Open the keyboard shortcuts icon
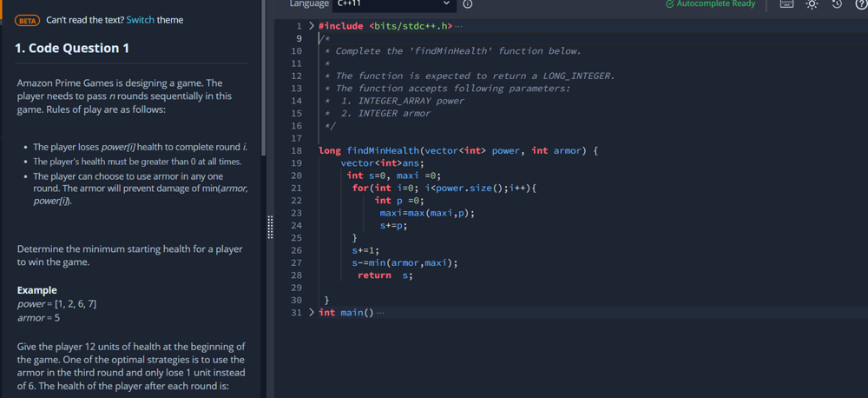Screen dimensions: 868x398 [x=786, y=3]
